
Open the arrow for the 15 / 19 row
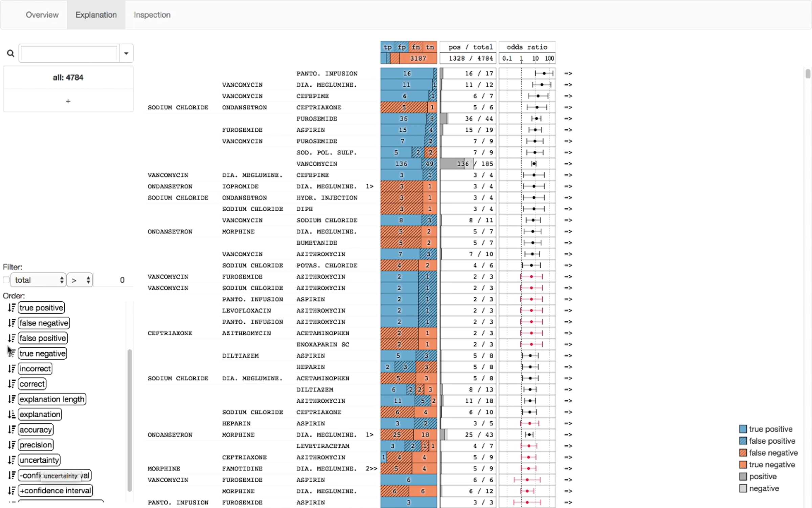568,130
